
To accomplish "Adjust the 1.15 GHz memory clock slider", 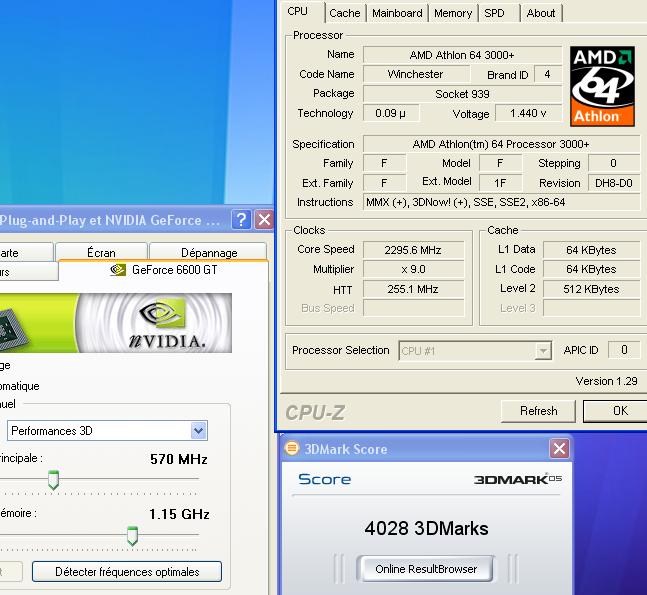I will pyautogui.click(x=132, y=536).
